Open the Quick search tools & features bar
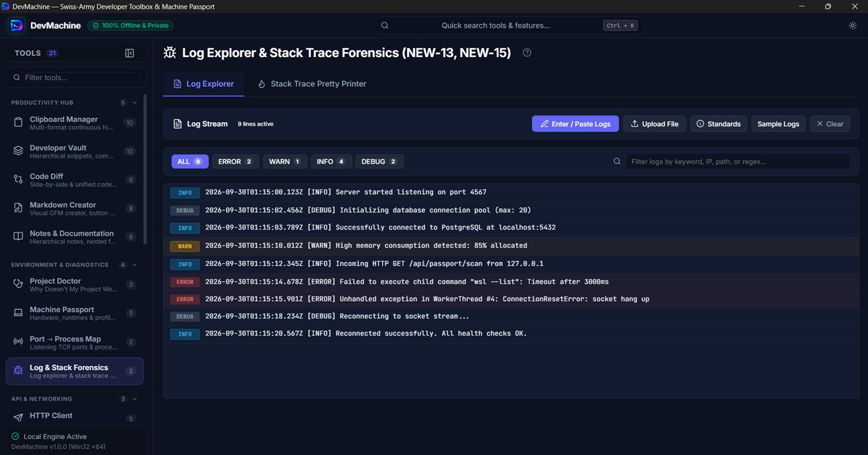The width and height of the screenshot is (868, 455). [509, 25]
